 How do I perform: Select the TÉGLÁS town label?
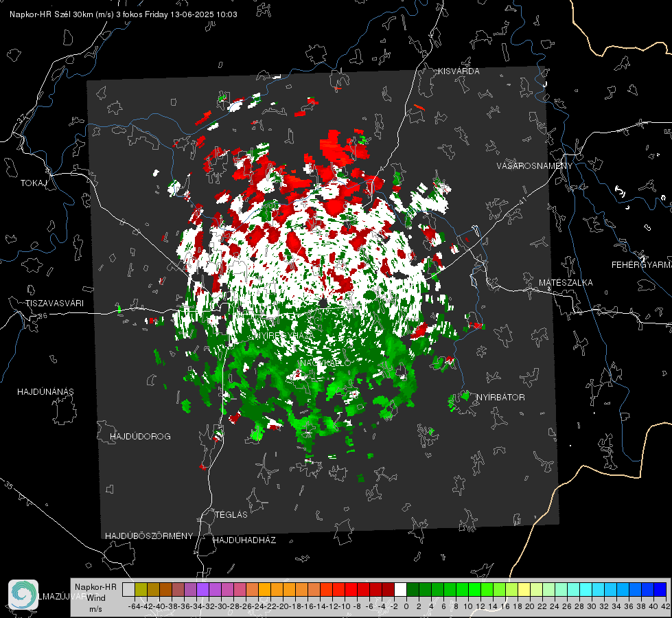(x=231, y=515)
